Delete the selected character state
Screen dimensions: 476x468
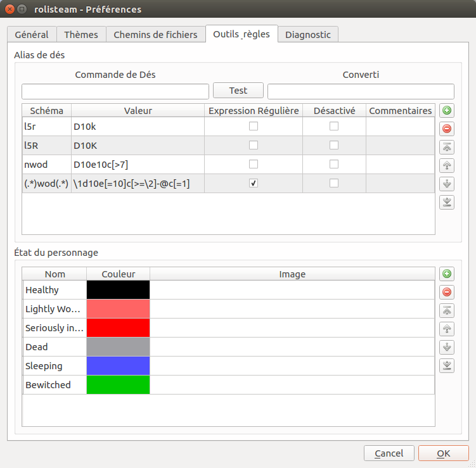coord(447,293)
